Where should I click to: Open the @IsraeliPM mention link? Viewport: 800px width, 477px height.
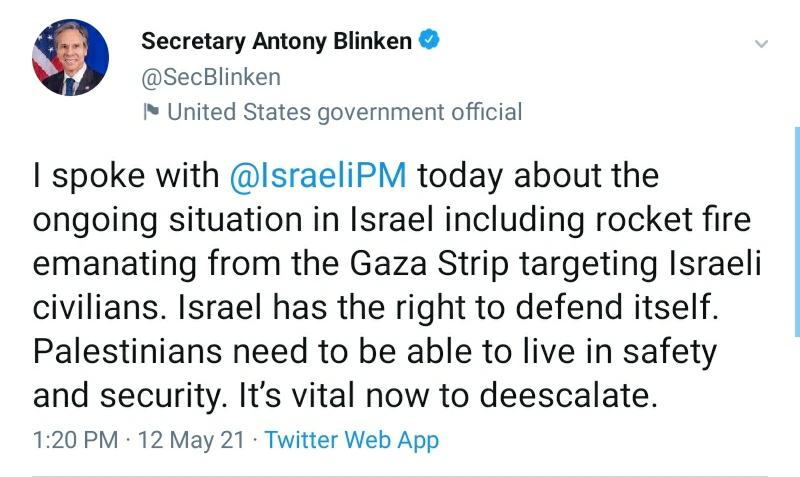[318, 175]
